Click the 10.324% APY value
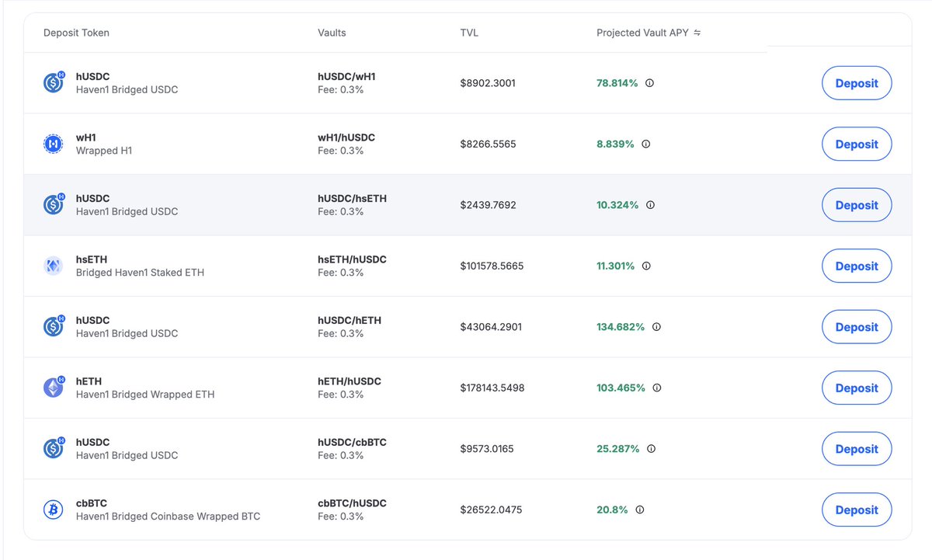 pyautogui.click(x=617, y=205)
